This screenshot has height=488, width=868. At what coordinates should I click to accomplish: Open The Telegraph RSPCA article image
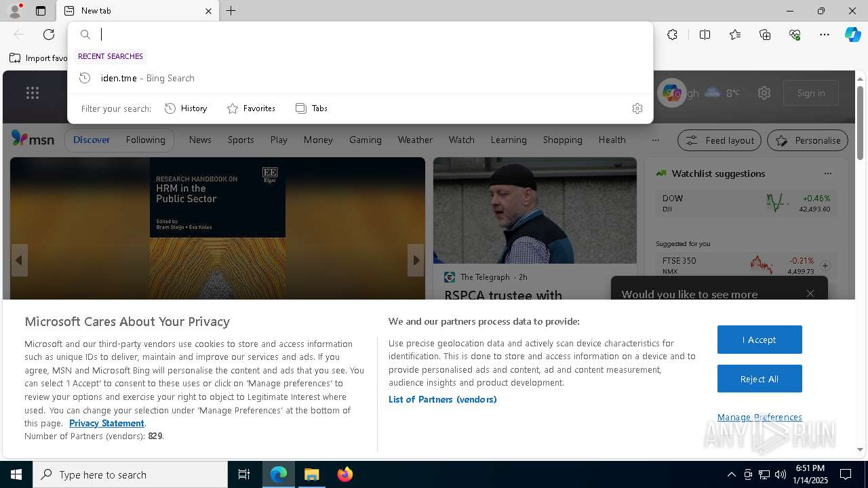(x=535, y=211)
